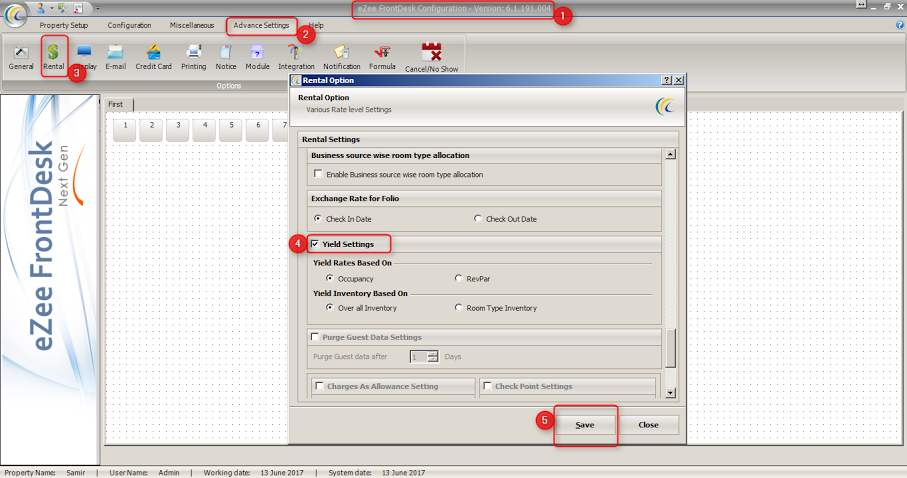Enable Purge Guest Data Settings checkbox
The width and height of the screenshot is (907, 478).
coord(315,337)
